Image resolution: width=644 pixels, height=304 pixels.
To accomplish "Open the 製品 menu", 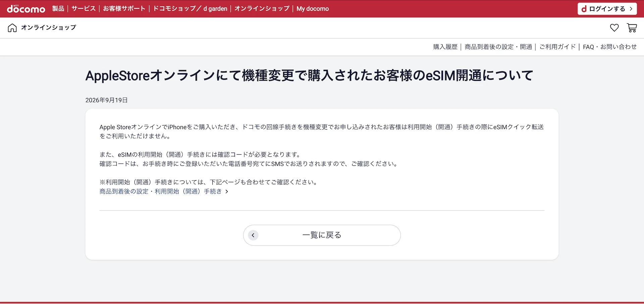I will coord(58,9).
